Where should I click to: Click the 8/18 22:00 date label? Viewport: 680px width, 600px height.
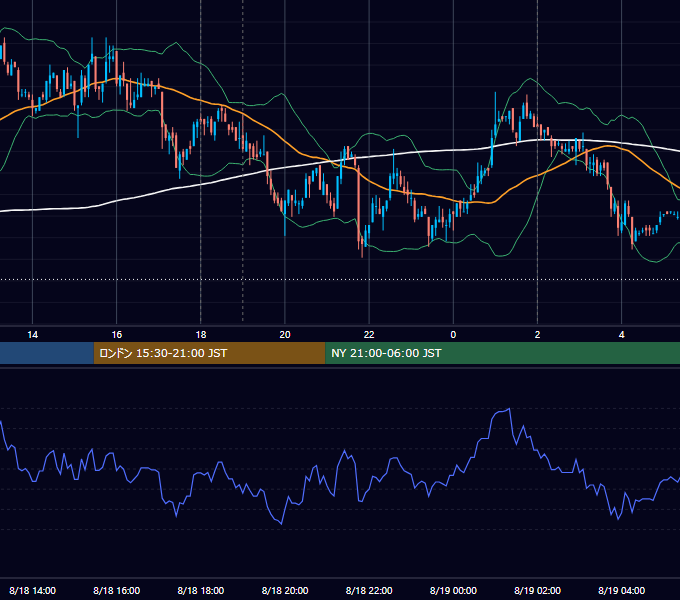[369, 590]
